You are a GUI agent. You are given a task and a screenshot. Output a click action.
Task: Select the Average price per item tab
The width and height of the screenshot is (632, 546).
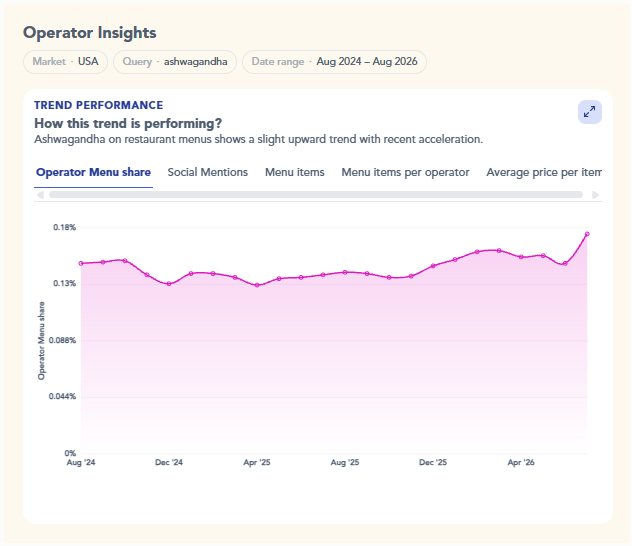[x=544, y=172]
